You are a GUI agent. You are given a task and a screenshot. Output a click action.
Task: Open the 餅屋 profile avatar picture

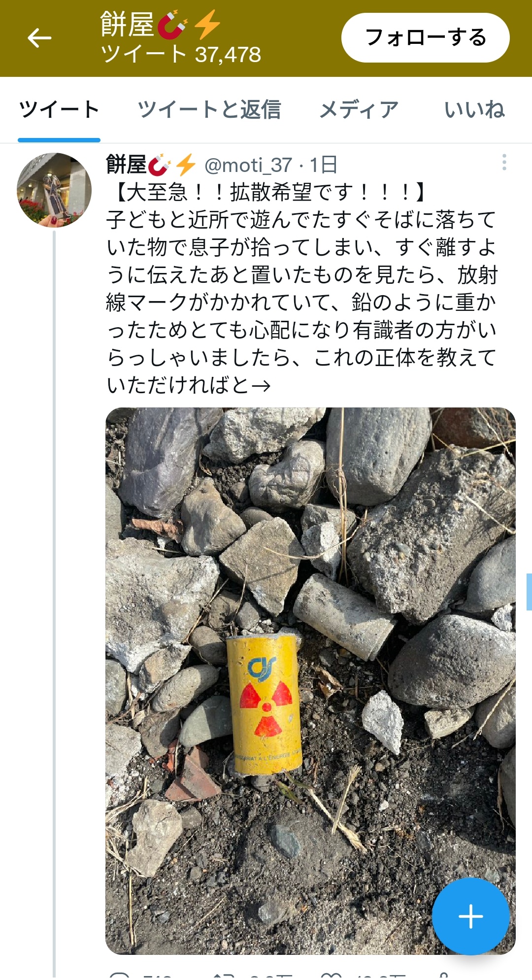coord(54,190)
